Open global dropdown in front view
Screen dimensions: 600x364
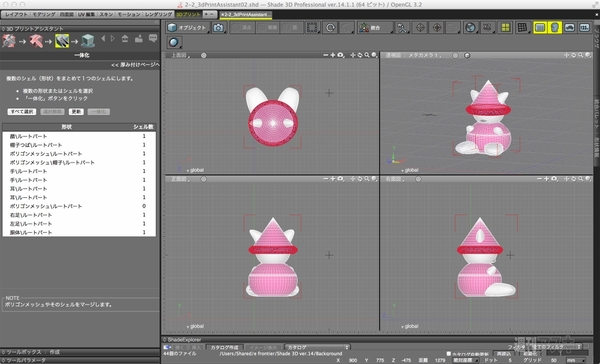pos(195,326)
